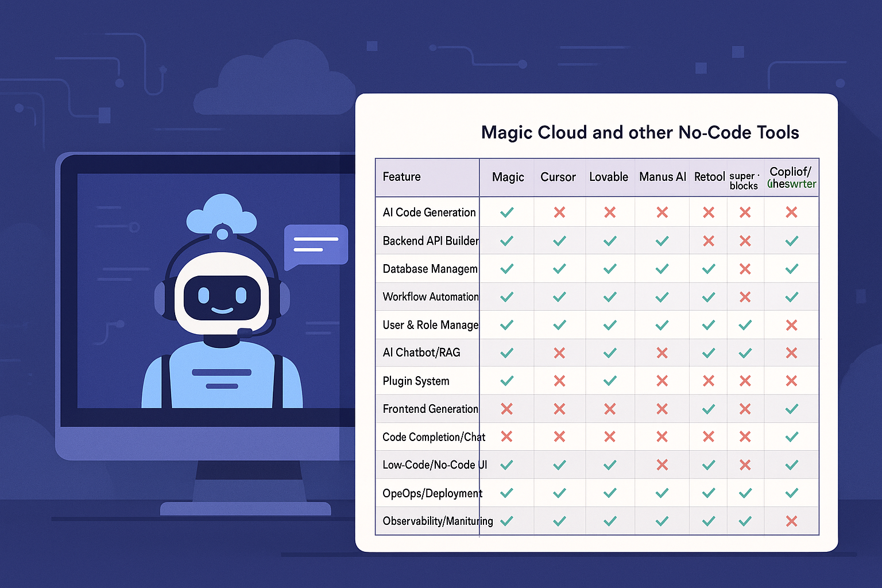The image size is (882, 588).
Task: Click the 'Database Managem' row label
Action: tap(430, 269)
